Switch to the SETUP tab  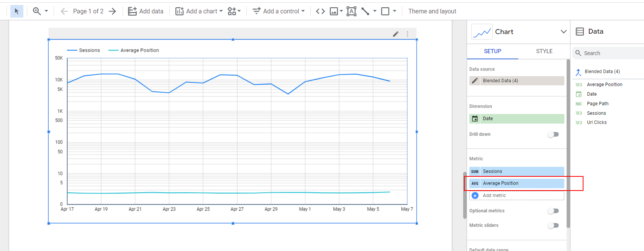[x=493, y=51]
